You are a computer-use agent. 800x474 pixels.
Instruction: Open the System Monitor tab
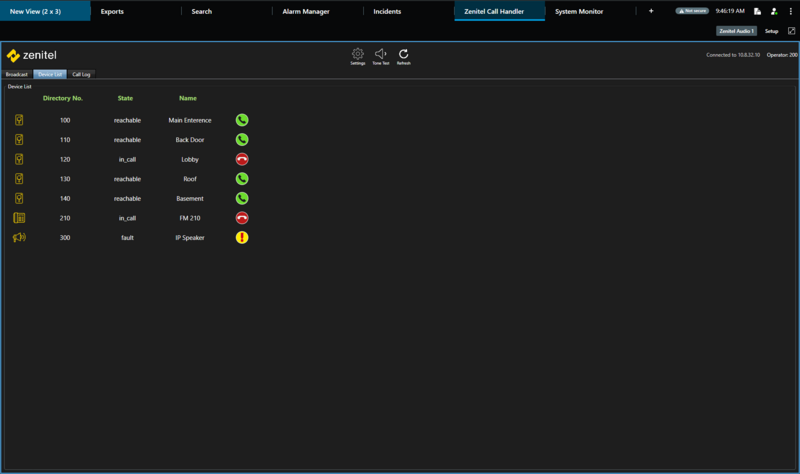pyautogui.click(x=579, y=12)
